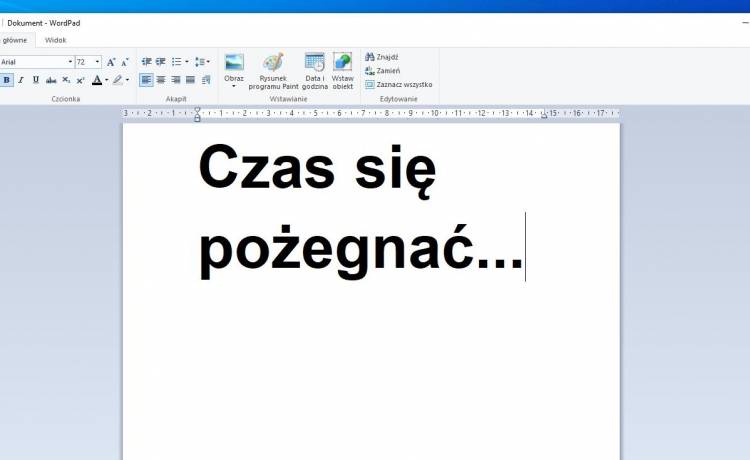750x460 pixels.
Task: Toggle subscript formatting
Action: point(66,80)
